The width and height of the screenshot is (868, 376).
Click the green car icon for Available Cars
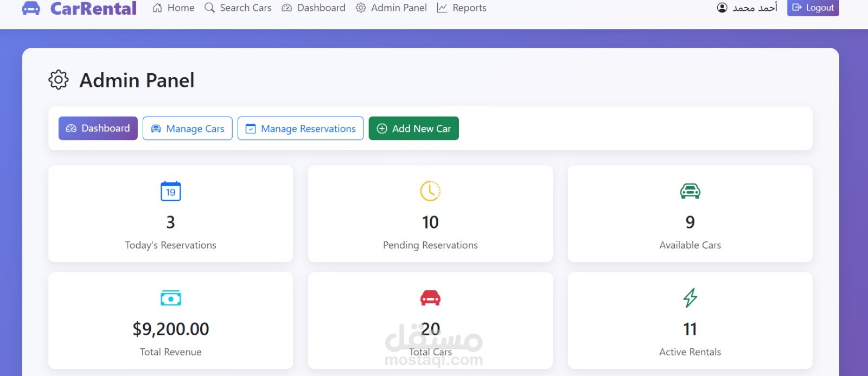pos(690,191)
